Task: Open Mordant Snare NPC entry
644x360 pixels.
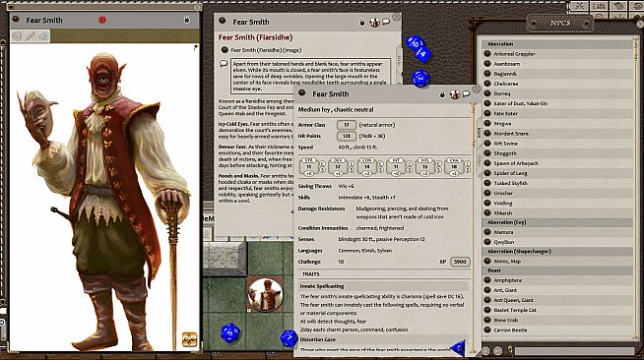Action: (x=511, y=133)
